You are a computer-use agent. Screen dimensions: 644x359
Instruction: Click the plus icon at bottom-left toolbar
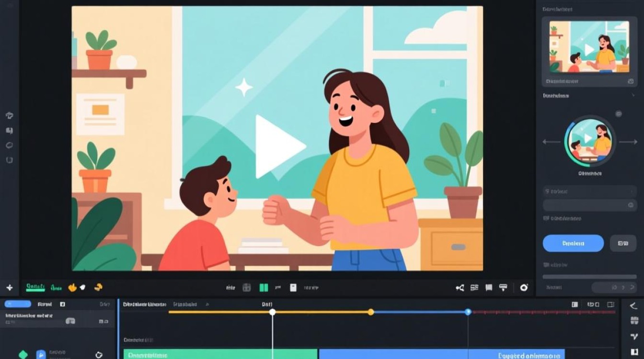(x=9, y=288)
